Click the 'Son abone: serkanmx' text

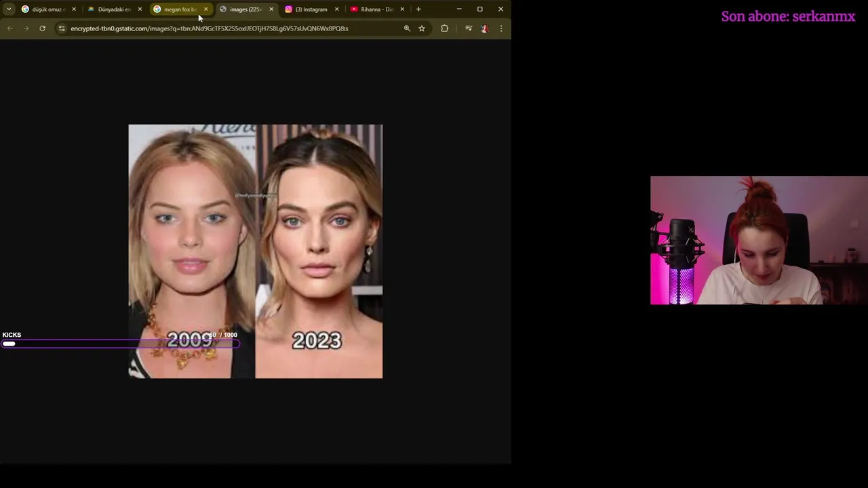tap(788, 16)
